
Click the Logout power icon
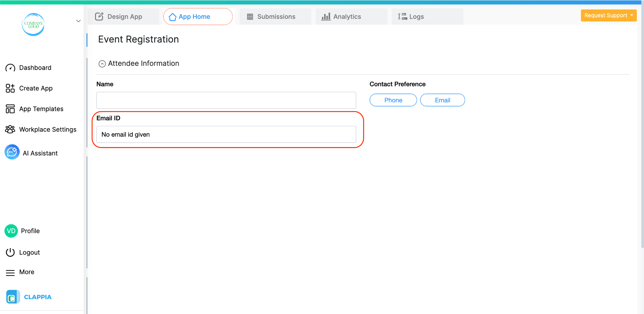click(10, 252)
